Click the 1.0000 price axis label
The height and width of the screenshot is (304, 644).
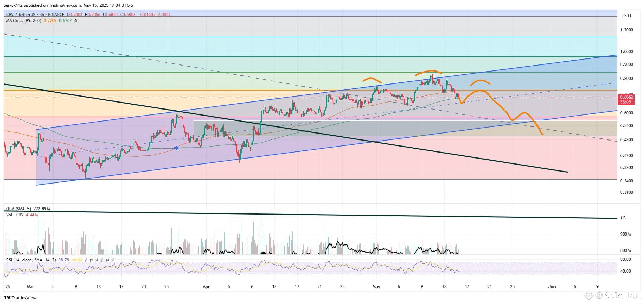click(627, 52)
